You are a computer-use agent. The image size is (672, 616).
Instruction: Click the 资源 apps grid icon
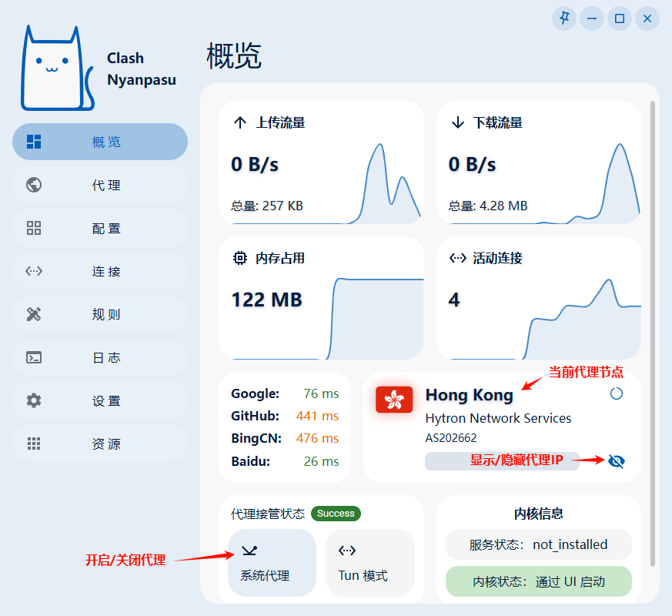pos(34,444)
